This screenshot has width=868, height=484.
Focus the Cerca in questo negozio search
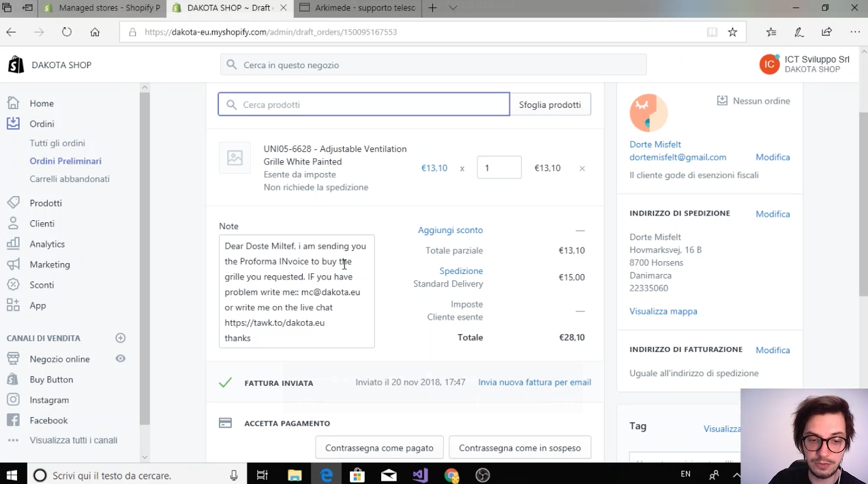pos(433,65)
